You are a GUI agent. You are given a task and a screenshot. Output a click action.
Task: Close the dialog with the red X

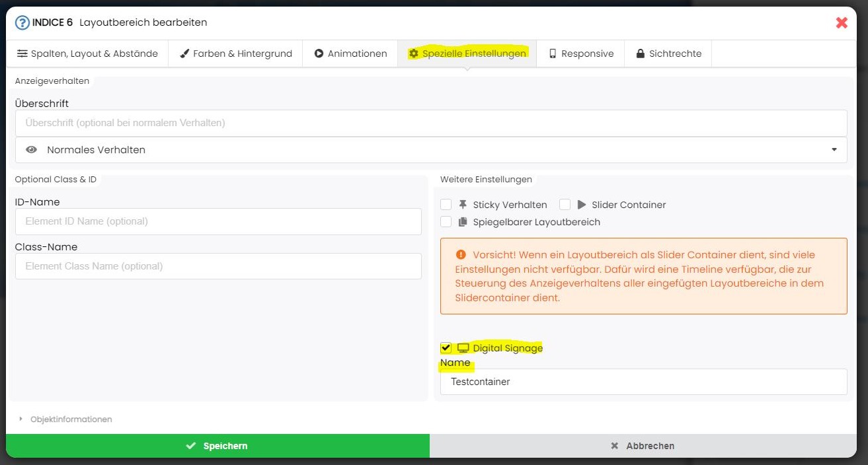pos(842,22)
